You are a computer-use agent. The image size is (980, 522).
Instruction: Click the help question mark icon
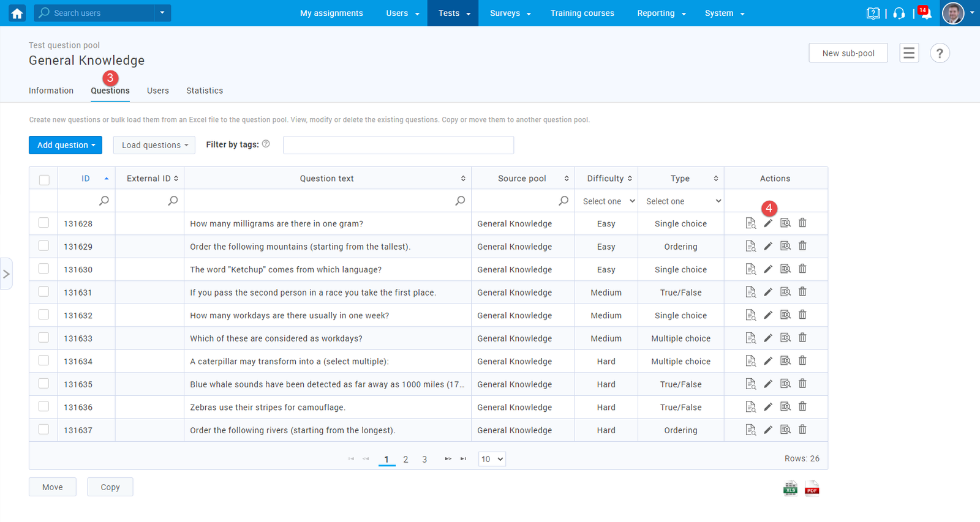[940, 53]
